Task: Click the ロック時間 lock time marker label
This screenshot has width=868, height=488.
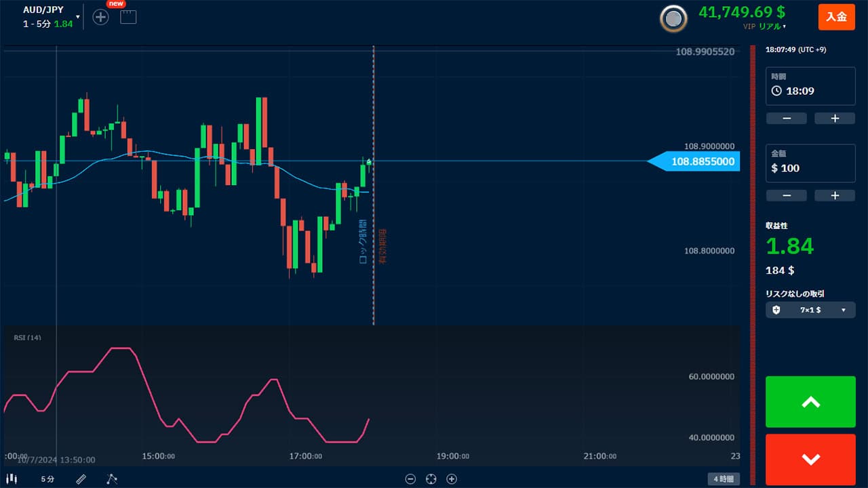Action: [x=363, y=241]
